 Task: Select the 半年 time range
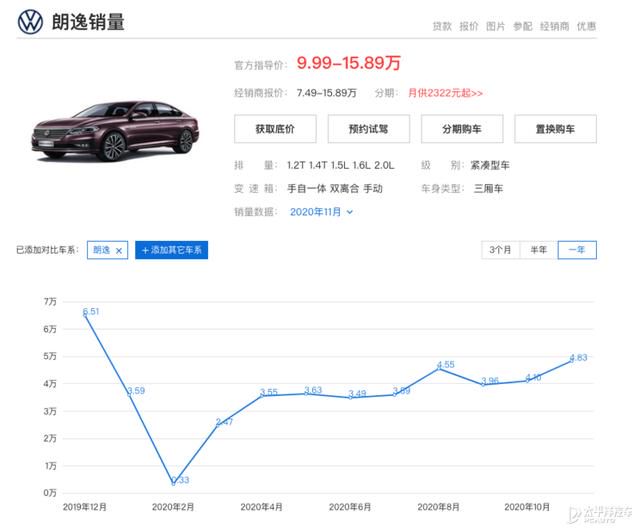(538, 250)
